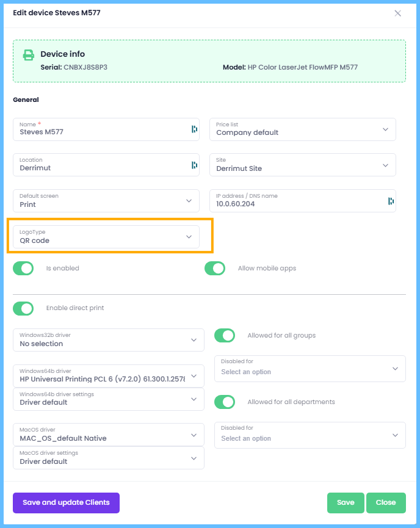Open the Windows64b driver dropdown
Image resolution: width=420 pixels, height=528 pixels.
tap(109, 376)
